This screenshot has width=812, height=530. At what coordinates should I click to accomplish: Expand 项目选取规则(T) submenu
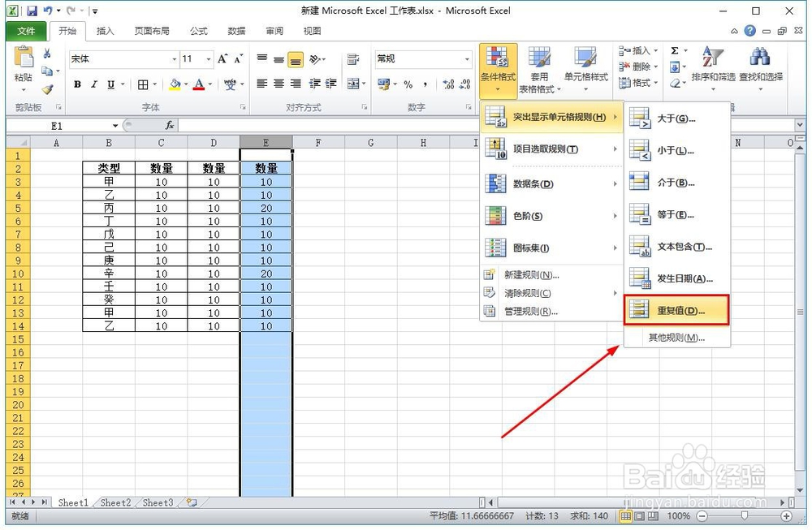[x=551, y=149]
